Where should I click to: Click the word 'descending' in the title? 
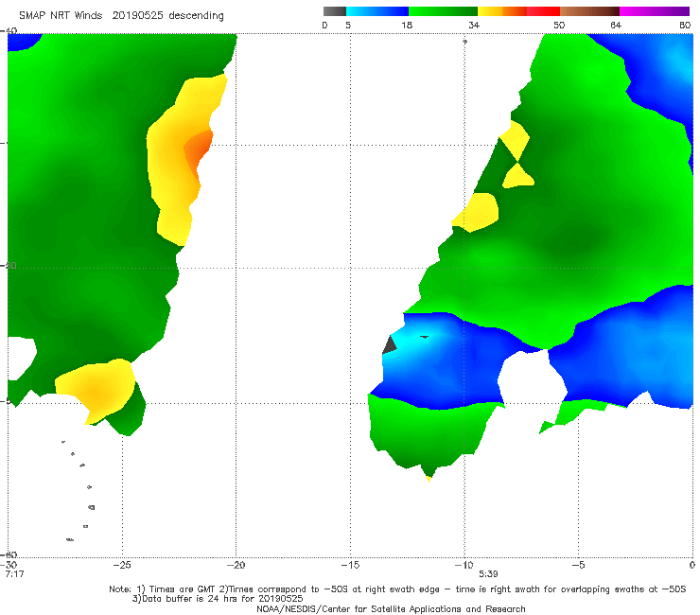point(197,16)
